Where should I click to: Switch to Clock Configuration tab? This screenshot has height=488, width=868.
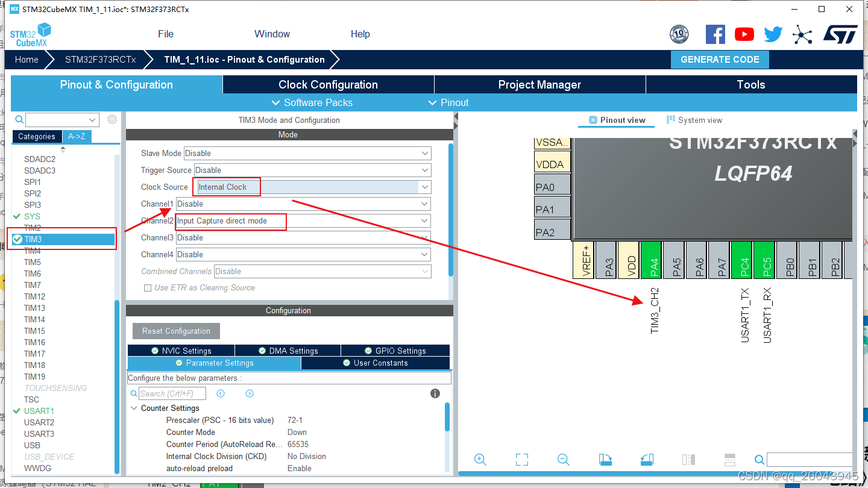328,84
